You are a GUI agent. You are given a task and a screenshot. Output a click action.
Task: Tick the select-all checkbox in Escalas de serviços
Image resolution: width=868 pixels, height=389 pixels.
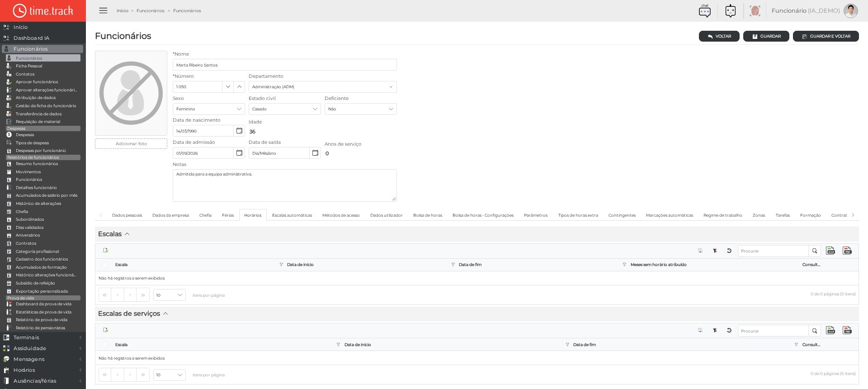tap(105, 345)
